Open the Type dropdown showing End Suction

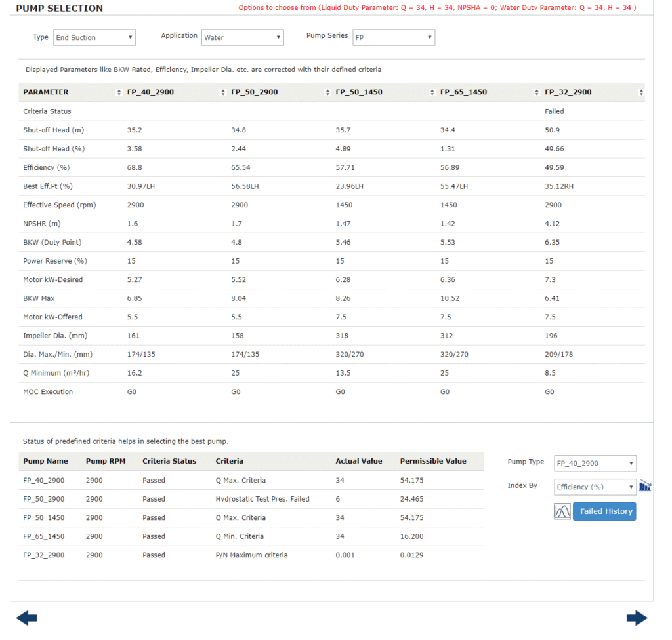(94, 37)
